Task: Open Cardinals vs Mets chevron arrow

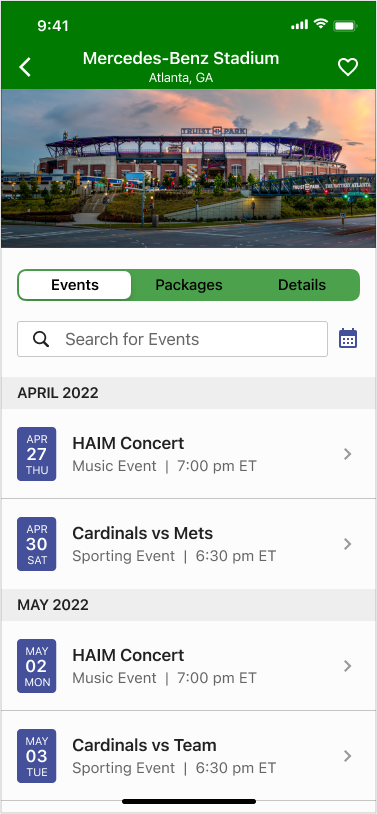Action: (347, 544)
